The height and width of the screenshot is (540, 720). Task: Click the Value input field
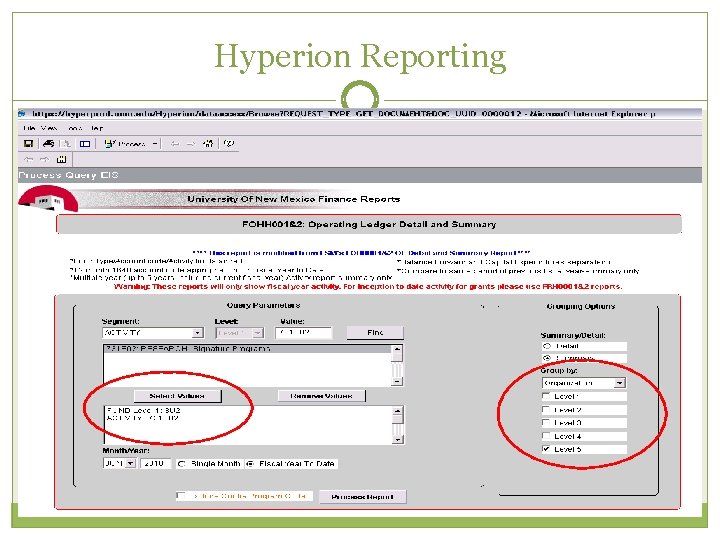[303, 332]
